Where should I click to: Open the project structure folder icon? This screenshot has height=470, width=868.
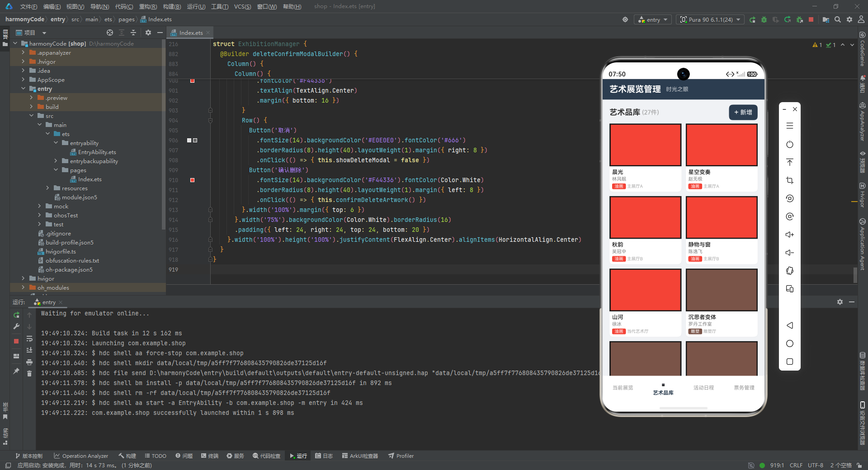point(826,20)
